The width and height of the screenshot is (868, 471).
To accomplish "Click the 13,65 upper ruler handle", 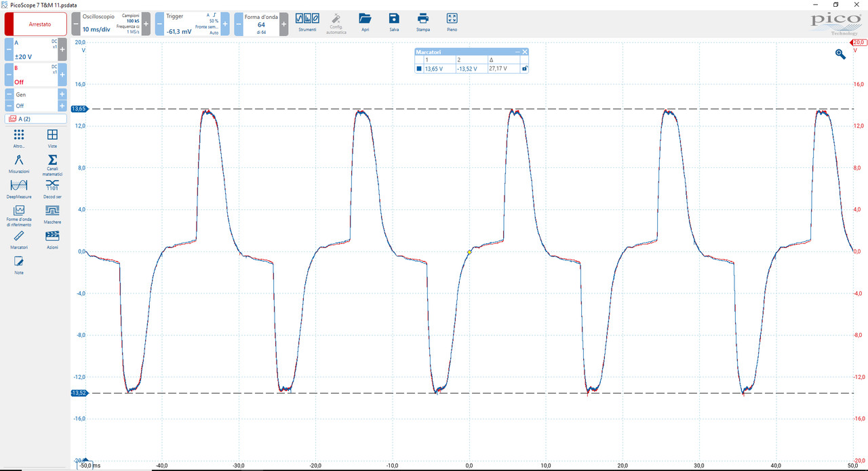I will [79, 108].
